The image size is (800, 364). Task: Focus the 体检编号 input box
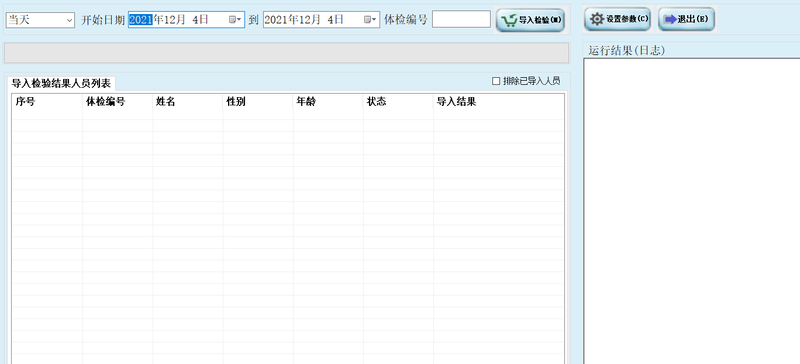click(x=461, y=19)
